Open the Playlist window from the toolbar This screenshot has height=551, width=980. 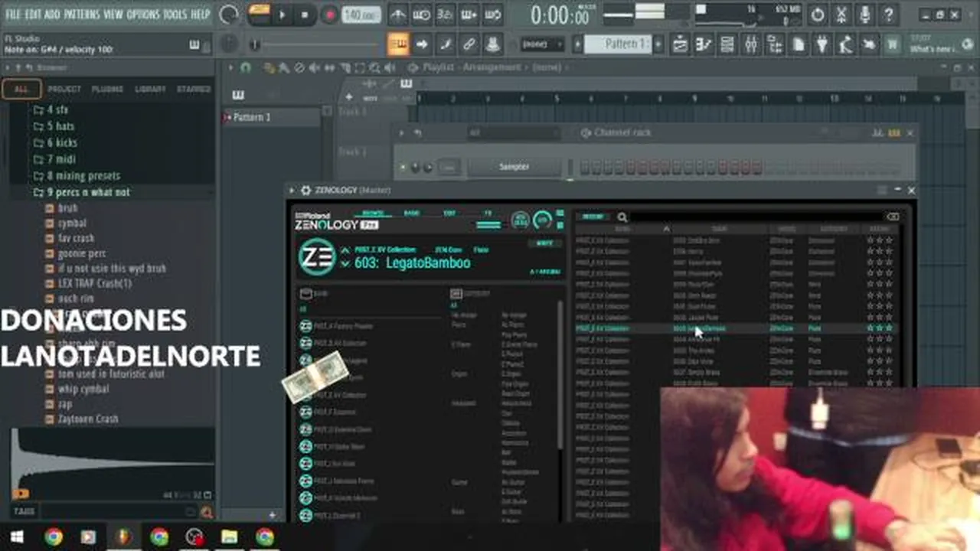coord(680,45)
